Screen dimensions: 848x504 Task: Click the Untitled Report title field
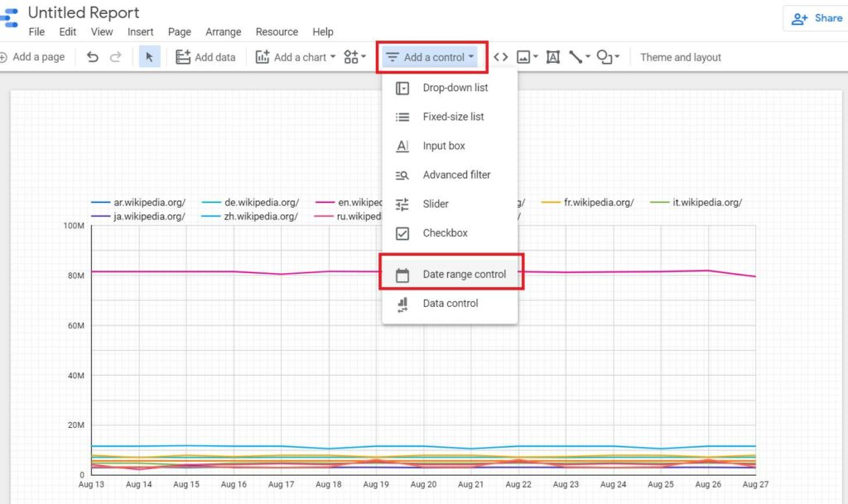click(x=84, y=12)
